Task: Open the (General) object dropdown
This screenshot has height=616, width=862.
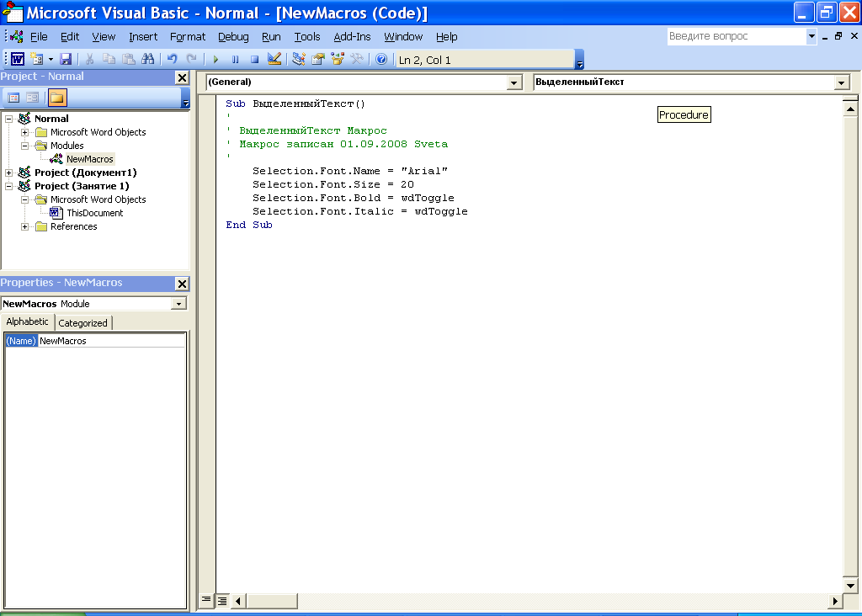Action: pos(513,82)
